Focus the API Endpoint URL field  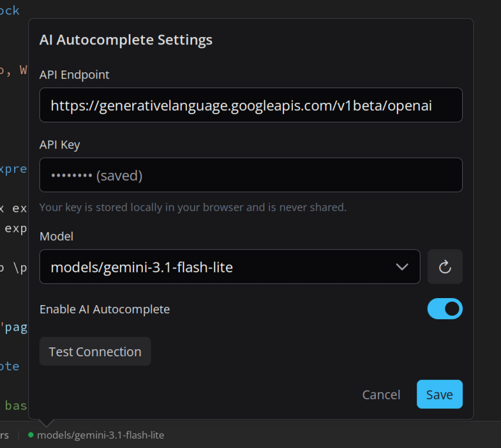point(251,105)
